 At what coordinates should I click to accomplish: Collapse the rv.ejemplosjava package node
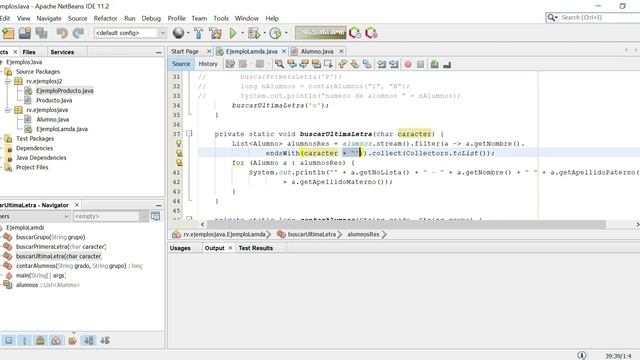click(8, 110)
